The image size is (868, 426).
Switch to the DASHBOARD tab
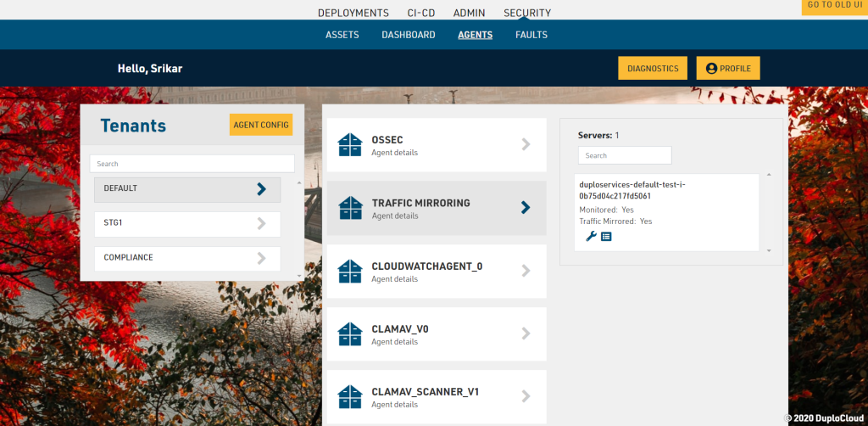(408, 35)
